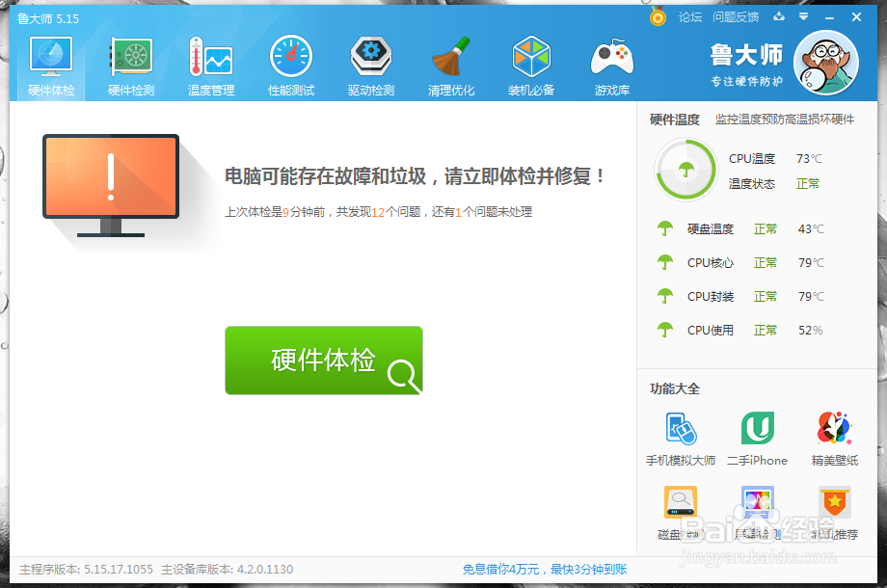Click 主设备库版本 4.2.0.1130 text
Image resolution: width=887 pixels, height=588 pixels.
[x=227, y=570]
